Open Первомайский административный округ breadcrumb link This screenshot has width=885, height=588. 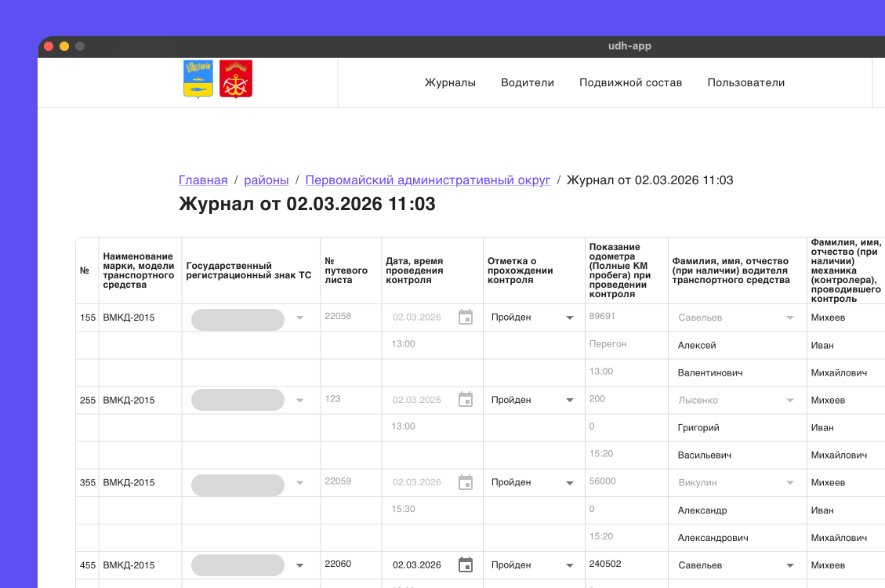[427, 180]
